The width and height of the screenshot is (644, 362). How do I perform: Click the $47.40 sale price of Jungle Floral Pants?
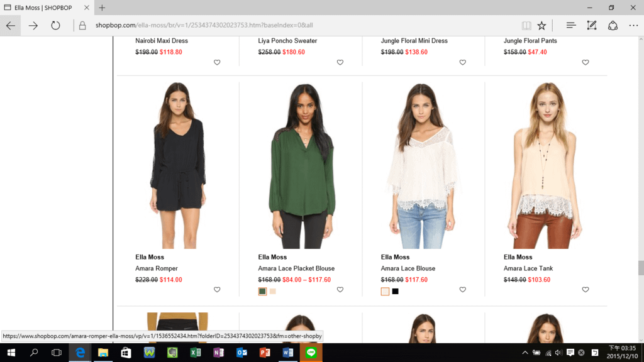(x=537, y=52)
